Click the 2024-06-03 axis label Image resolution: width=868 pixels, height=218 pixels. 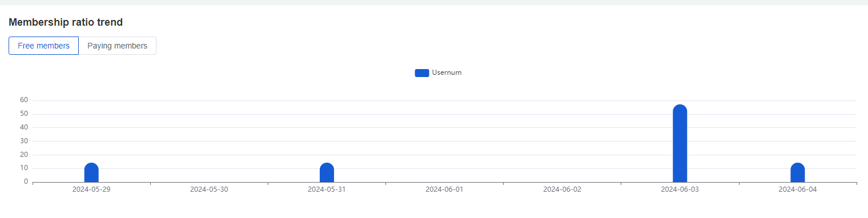pyautogui.click(x=680, y=189)
